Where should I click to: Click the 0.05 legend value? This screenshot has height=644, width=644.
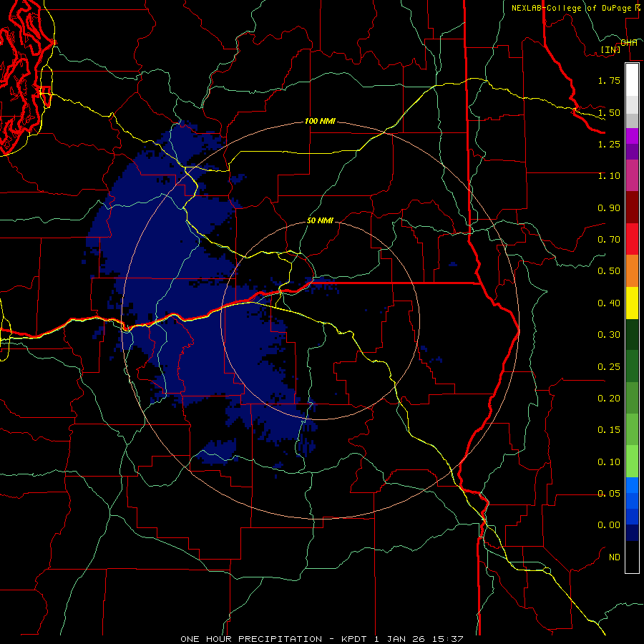pyautogui.click(x=609, y=494)
